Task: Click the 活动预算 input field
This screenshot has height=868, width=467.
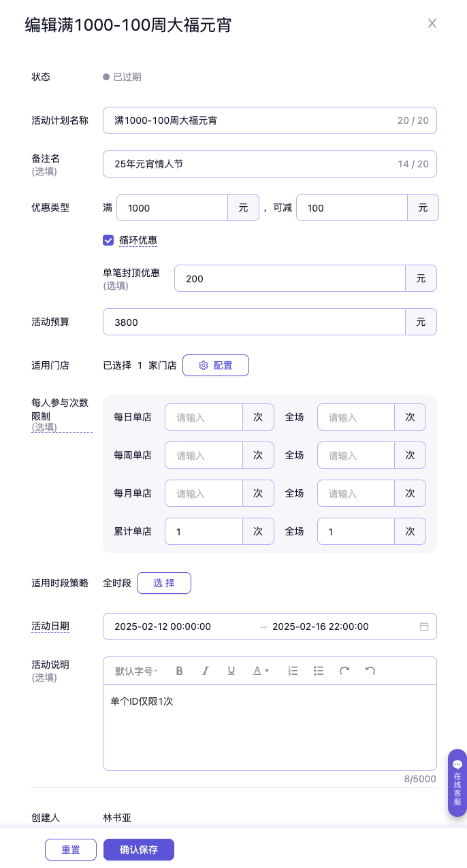Action: 254,322
